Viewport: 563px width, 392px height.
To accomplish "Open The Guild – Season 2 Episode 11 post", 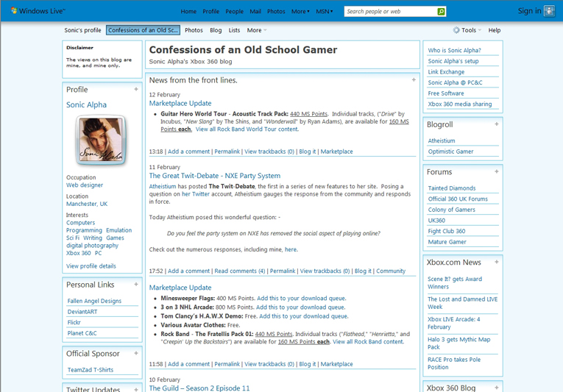I will [199, 388].
